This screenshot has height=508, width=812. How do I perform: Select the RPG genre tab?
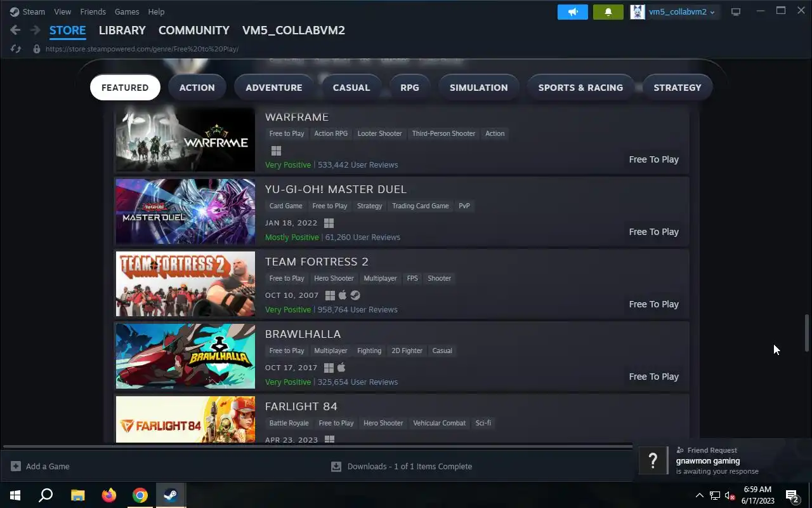pos(410,88)
